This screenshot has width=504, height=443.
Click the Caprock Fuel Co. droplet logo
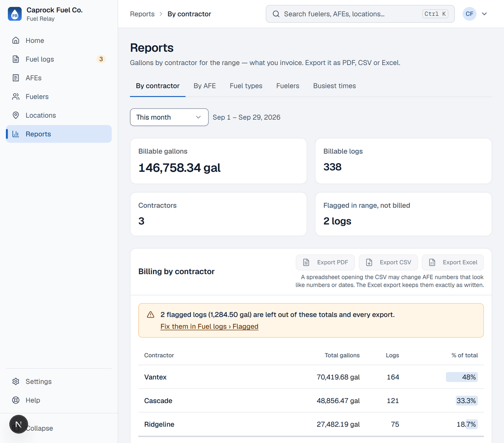[15, 14]
